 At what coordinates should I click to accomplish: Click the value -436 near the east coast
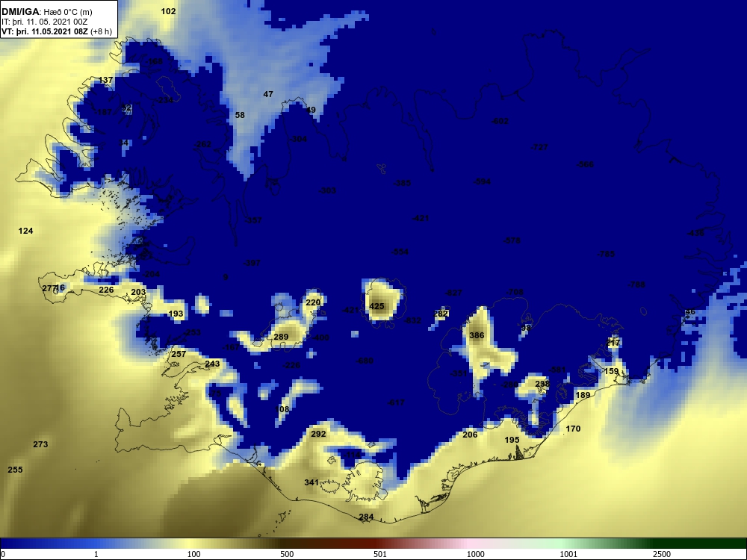[695, 233]
